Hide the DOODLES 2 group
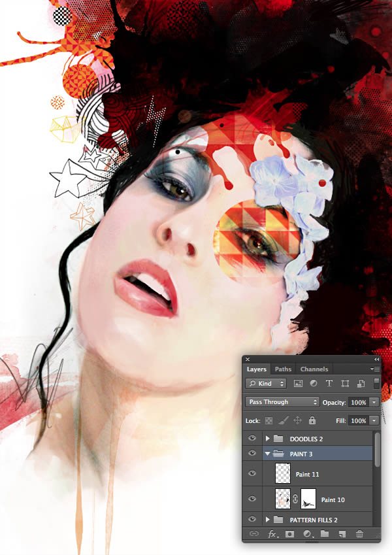 [252, 438]
